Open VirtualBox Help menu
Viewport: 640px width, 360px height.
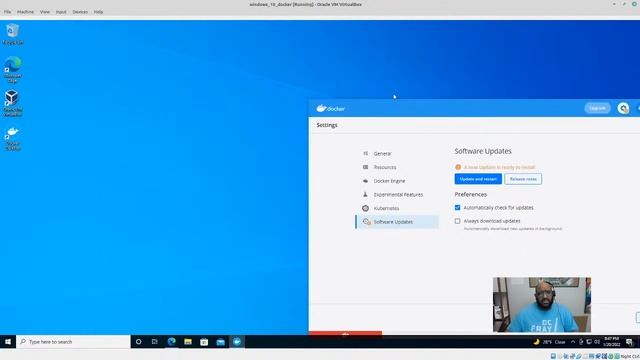click(98, 12)
